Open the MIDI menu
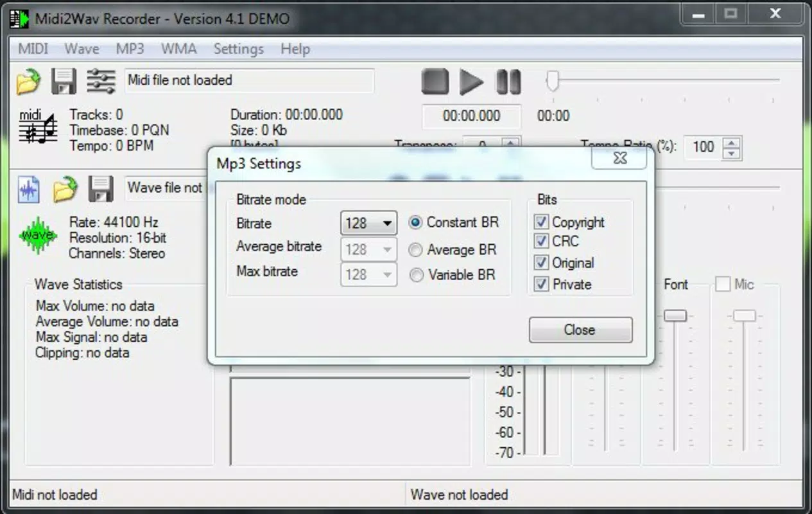This screenshot has width=812, height=514. 33,49
